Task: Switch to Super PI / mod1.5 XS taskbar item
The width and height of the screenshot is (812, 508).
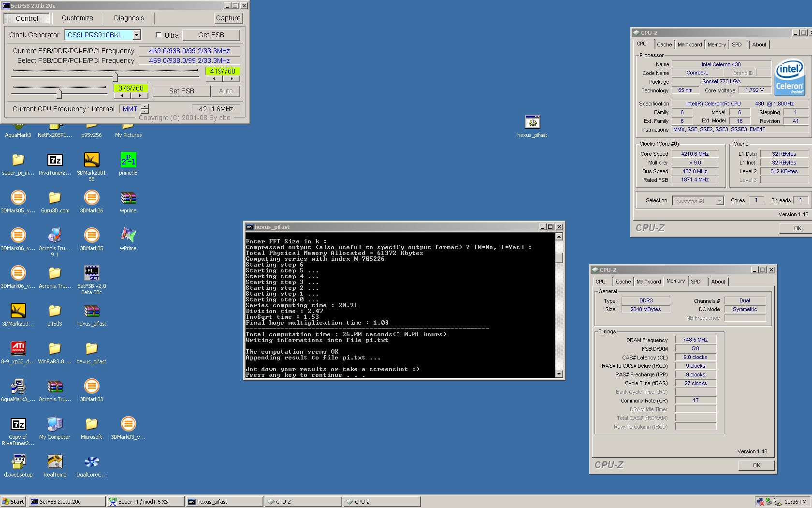Action: point(145,502)
